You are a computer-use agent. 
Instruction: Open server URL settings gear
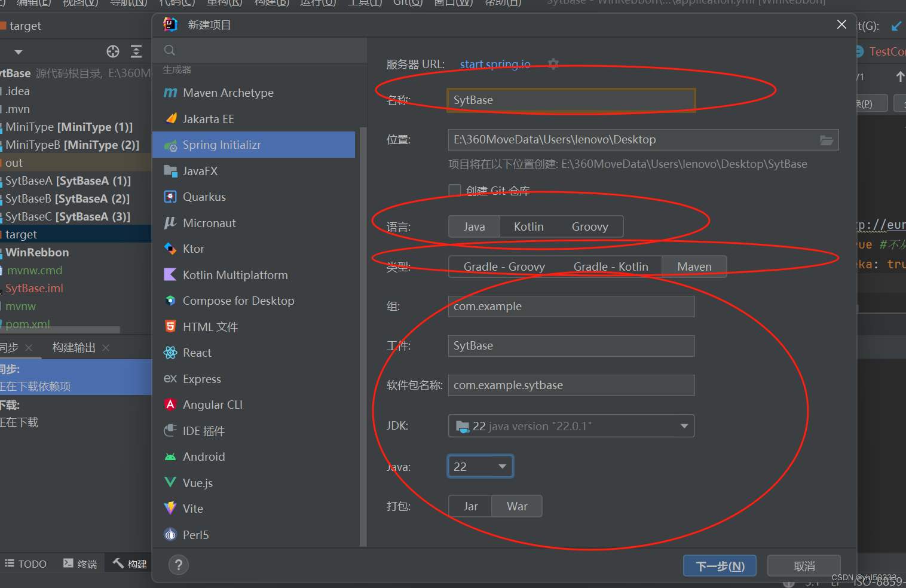point(553,64)
